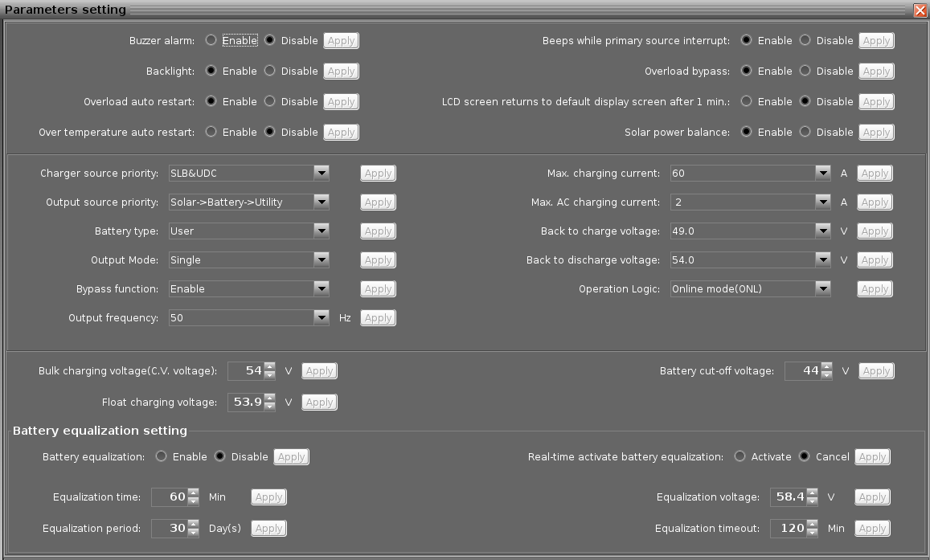
Task: Open the Charger source priority dropdown
Action: (x=322, y=173)
